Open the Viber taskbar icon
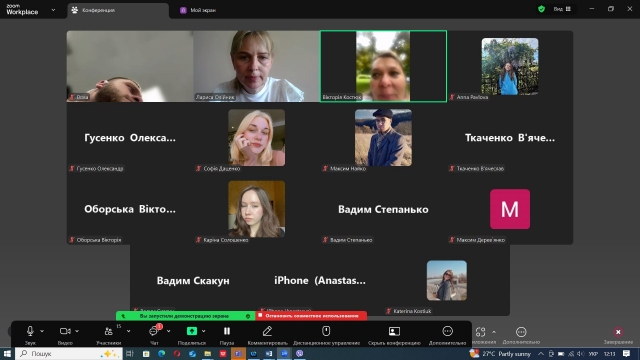This screenshot has width=640, height=360. (300, 353)
